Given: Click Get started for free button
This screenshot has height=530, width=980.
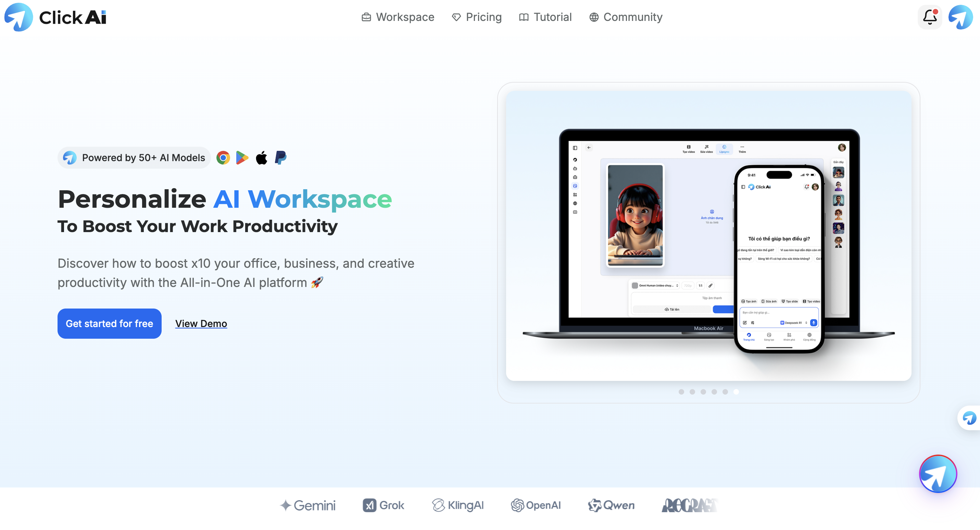Looking at the screenshot, I should coord(109,324).
